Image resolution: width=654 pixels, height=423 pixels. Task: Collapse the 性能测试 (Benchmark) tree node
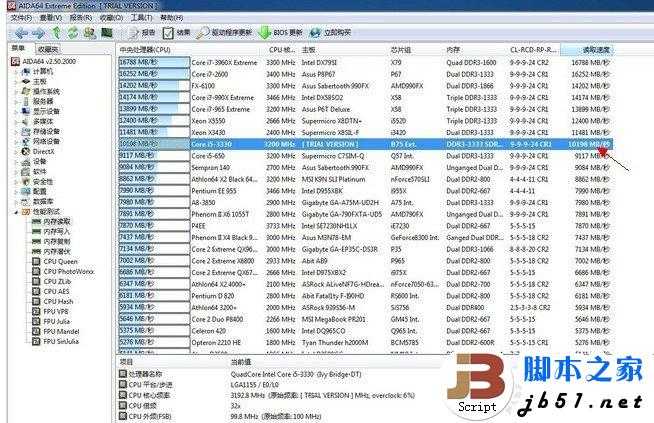click(13, 210)
